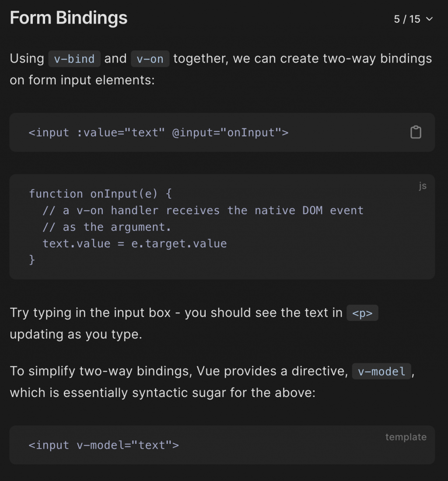Click the v-bind inline code tag

point(74,59)
